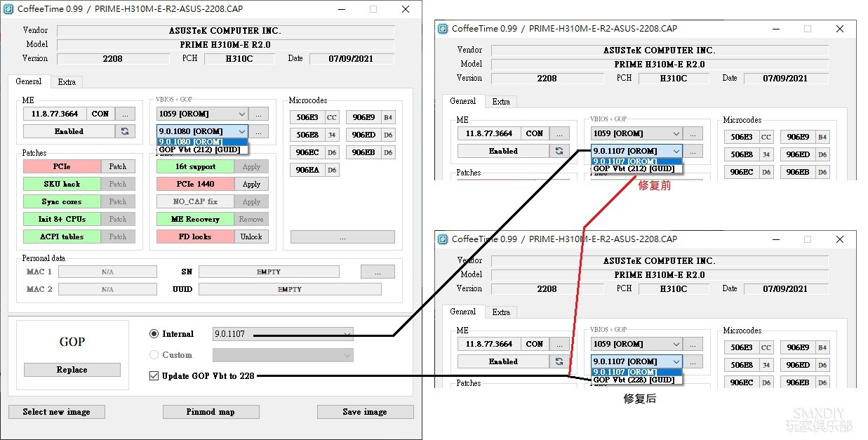This screenshot has height=440, width=868.
Task: Click Remove next to ME Recovery
Action: coord(251,219)
